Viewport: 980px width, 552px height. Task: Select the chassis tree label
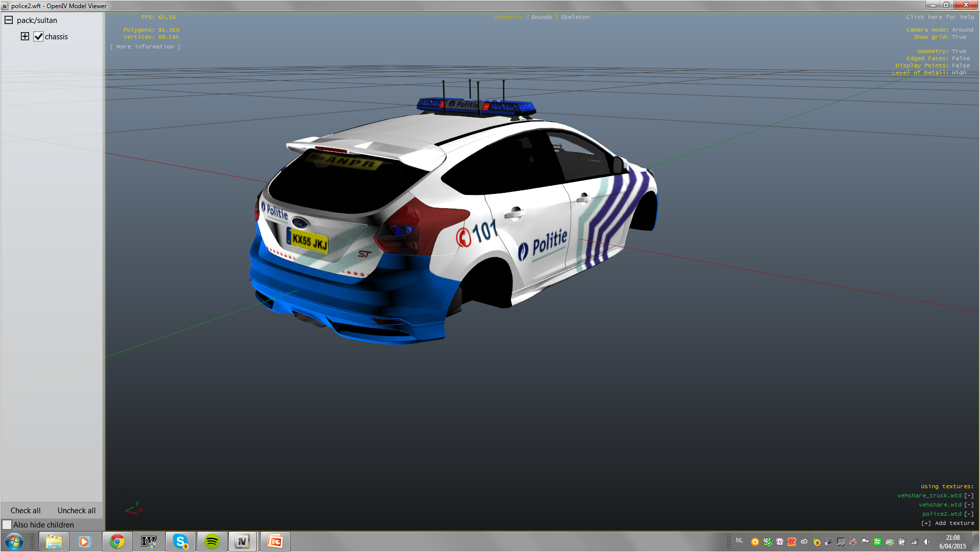point(56,37)
